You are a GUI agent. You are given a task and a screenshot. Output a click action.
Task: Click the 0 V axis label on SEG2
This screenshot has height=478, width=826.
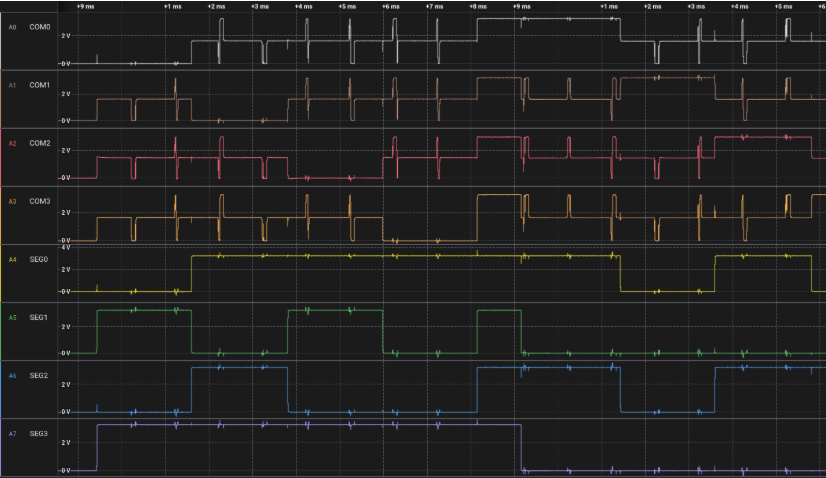66,412
